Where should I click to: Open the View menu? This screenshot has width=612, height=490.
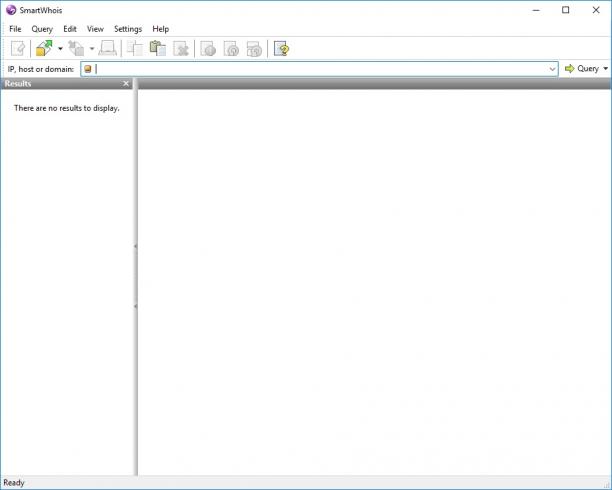coord(95,29)
